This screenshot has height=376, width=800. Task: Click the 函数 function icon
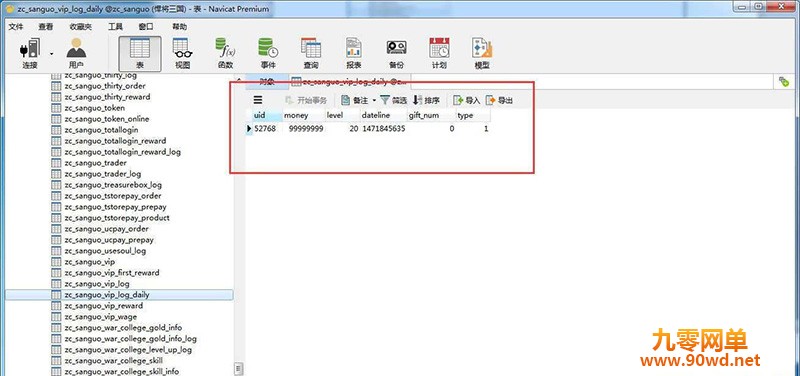pyautogui.click(x=225, y=53)
